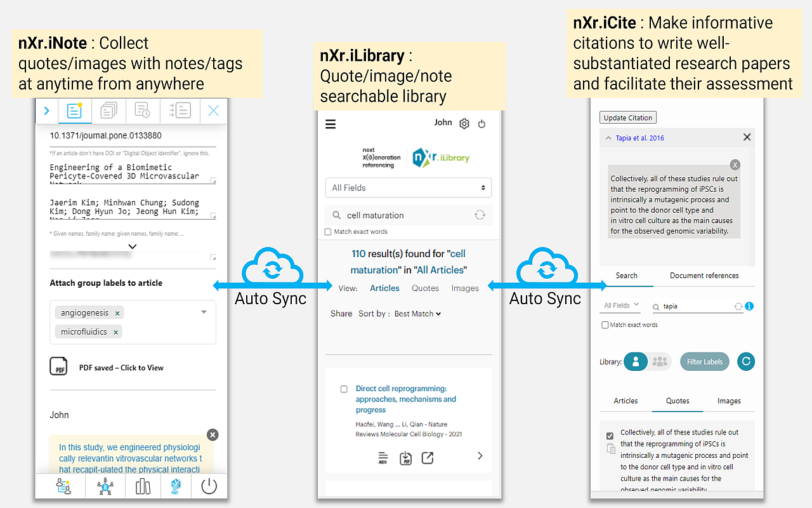The height and width of the screenshot is (508, 812).
Task: Toggle group library in iCite
Action: click(x=660, y=361)
